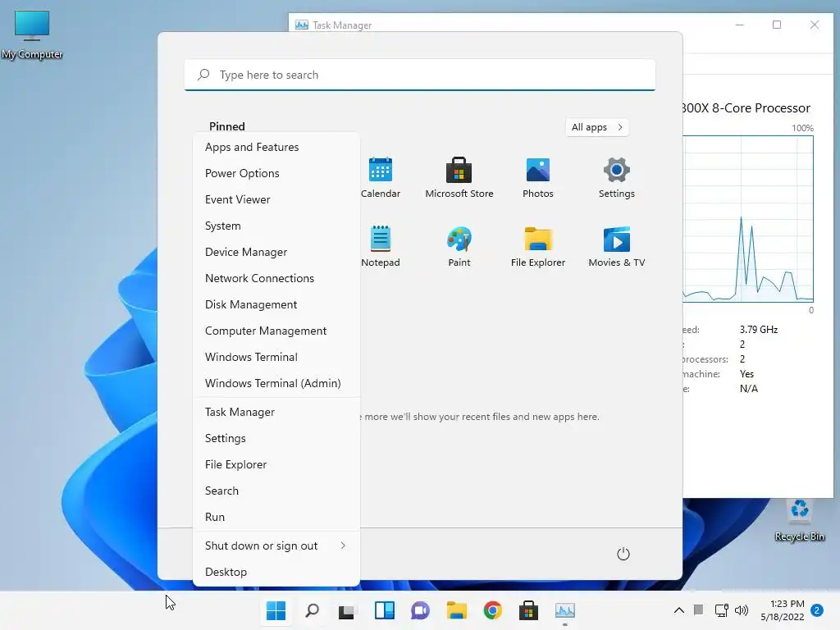The height and width of the screenshot is (630, 840).
Task: Click the CPU usage graph in Task Manager
Action: [x=748, y=219]
